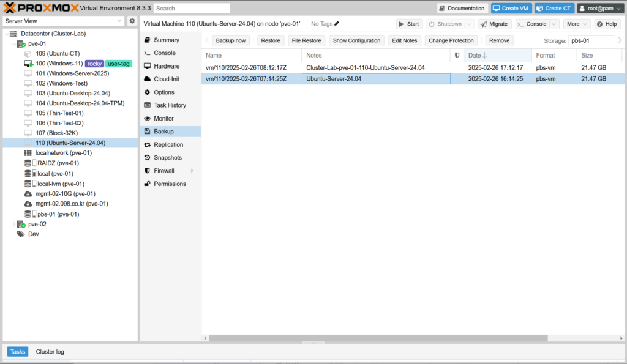Click the gear icon beside Server View
This screenshot has width=627, height=364.
coord(132,21)
